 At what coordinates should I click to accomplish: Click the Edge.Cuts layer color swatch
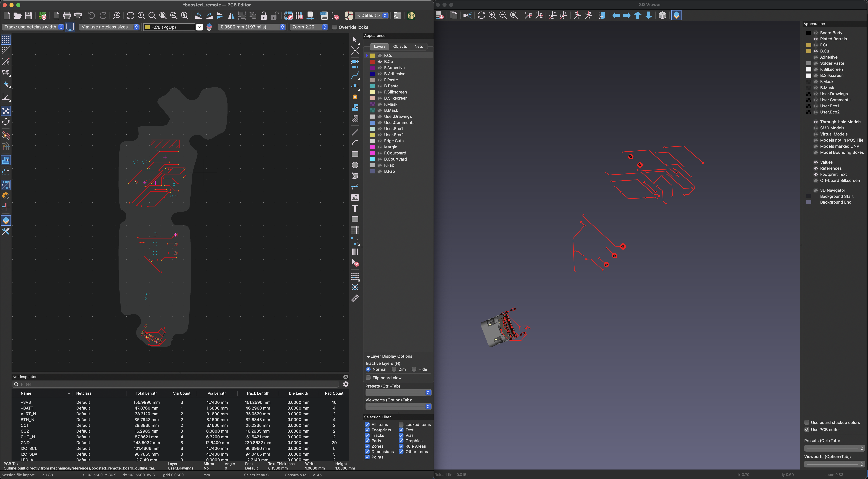coord(372,141)
